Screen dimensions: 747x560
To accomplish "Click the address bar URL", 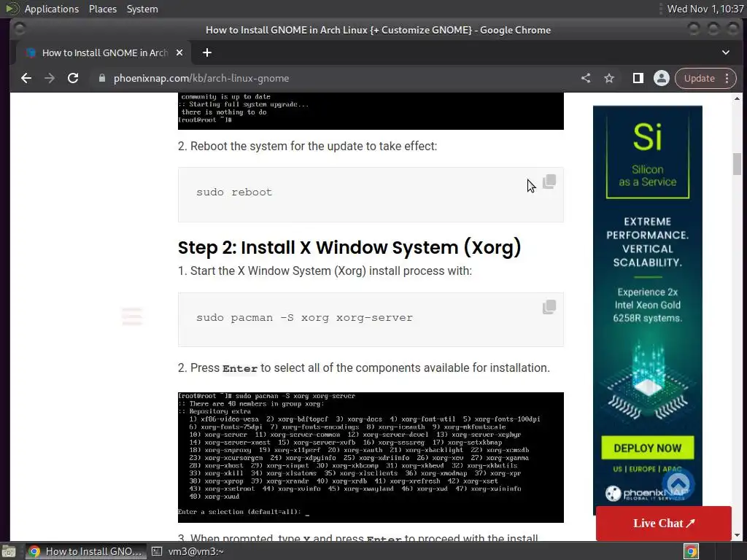I will [x=201, y=78].
